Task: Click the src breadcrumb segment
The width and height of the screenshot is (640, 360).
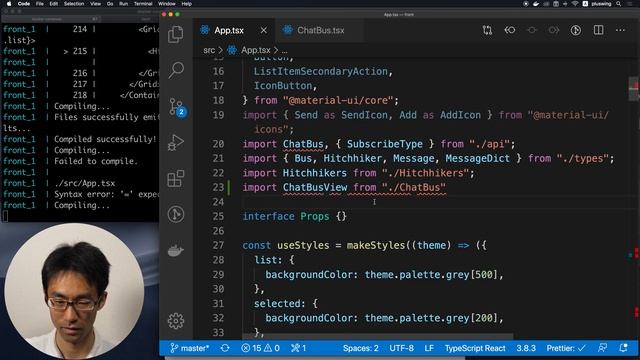Action: [x=209, y=50]
